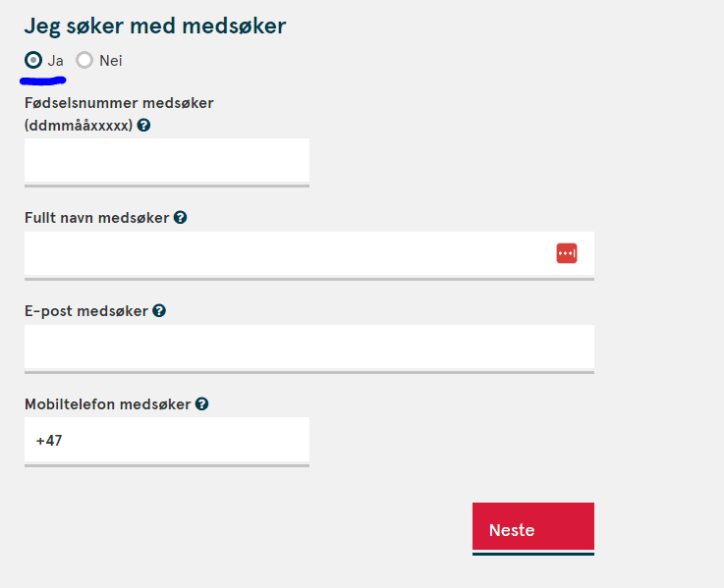
Task: Click red password manager icon in name field
Action: pos(567,253)
